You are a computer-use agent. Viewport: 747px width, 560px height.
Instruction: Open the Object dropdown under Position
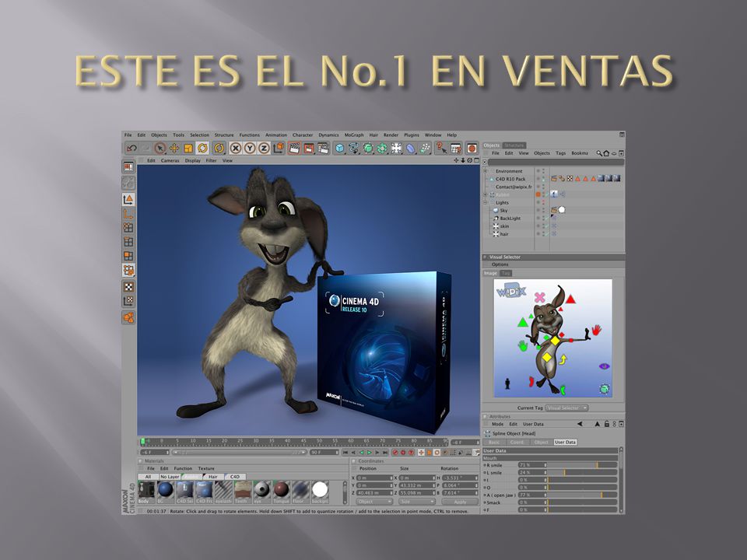374,502
